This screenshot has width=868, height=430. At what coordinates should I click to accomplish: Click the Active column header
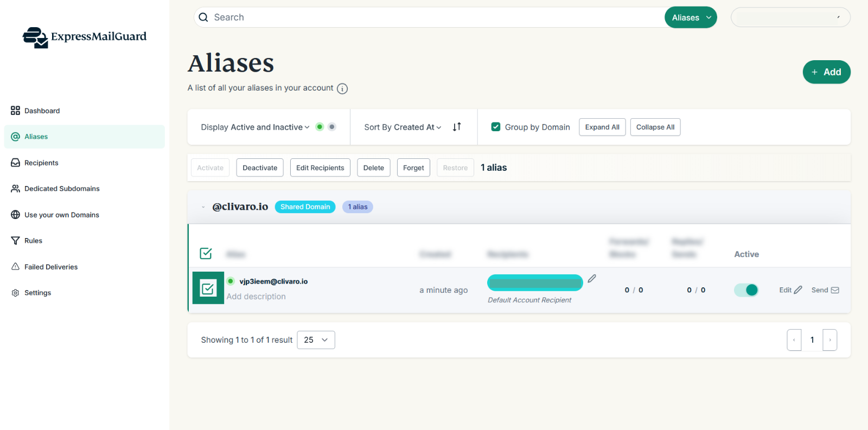point(746,254)
